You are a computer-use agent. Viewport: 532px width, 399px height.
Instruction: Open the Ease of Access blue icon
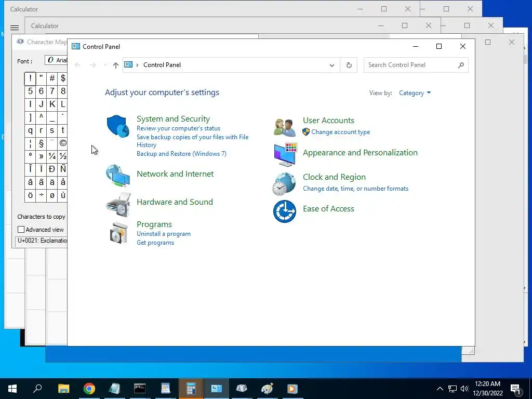click(285, 211)
